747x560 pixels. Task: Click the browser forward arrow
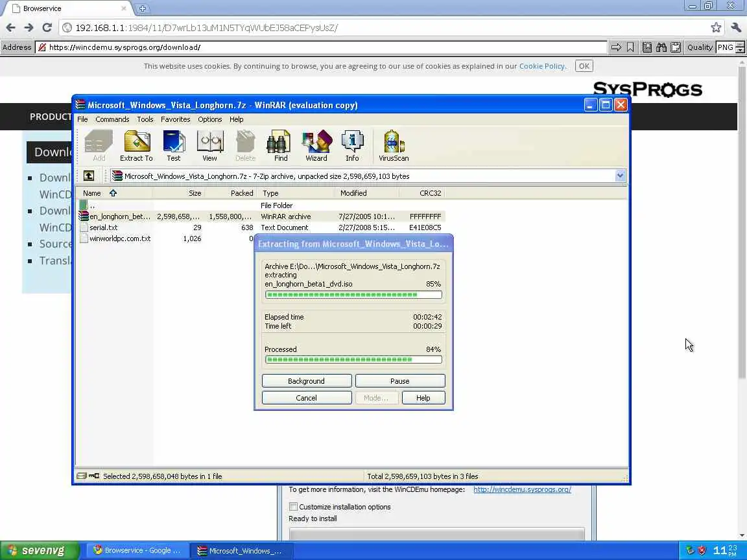29,28
